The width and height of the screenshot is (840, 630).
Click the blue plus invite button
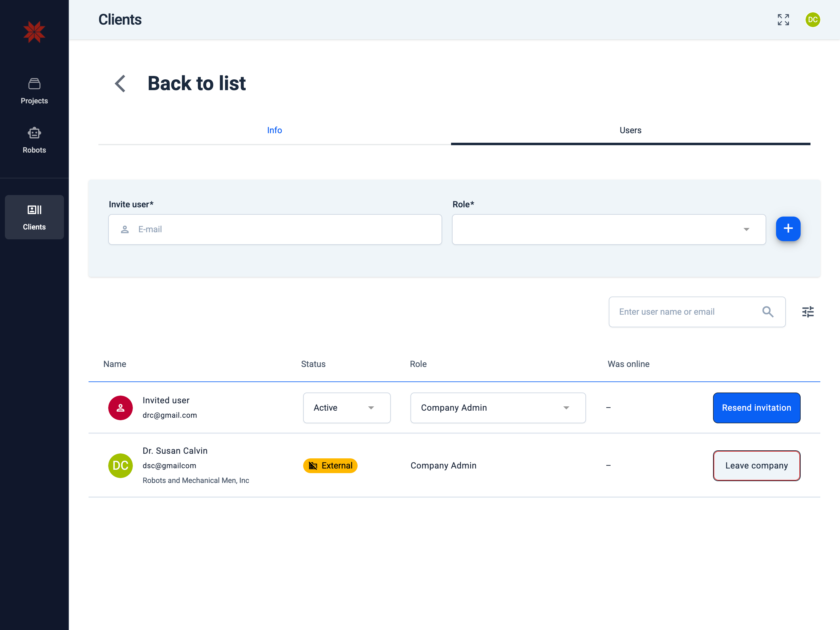coord(788,229)
